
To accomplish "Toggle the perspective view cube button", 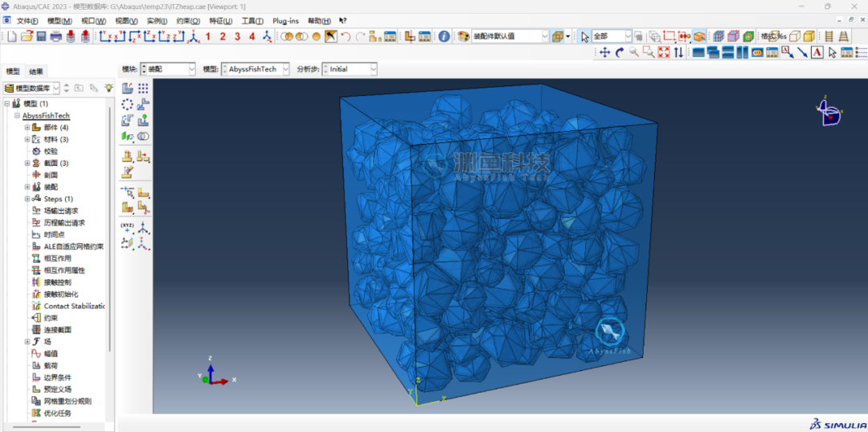I will pos(558,36).
